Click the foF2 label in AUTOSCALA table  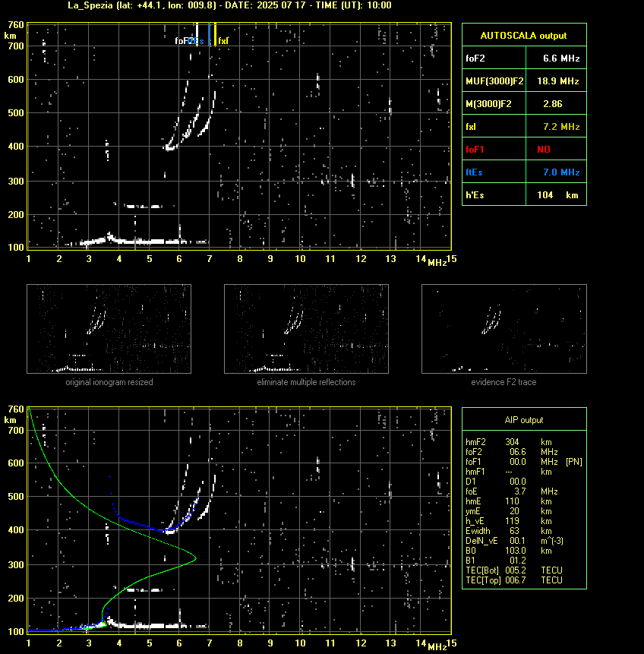tap(475, 58)
